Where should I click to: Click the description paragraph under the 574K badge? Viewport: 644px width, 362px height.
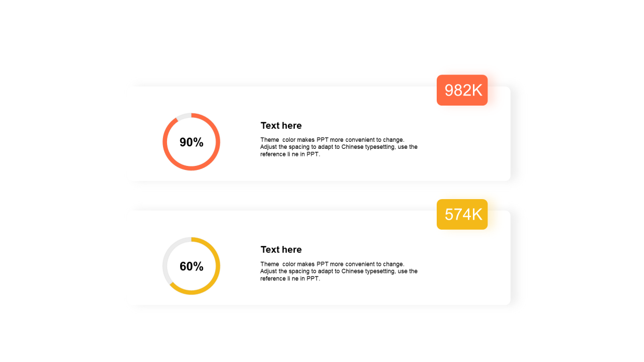click(x=339, y=271)
